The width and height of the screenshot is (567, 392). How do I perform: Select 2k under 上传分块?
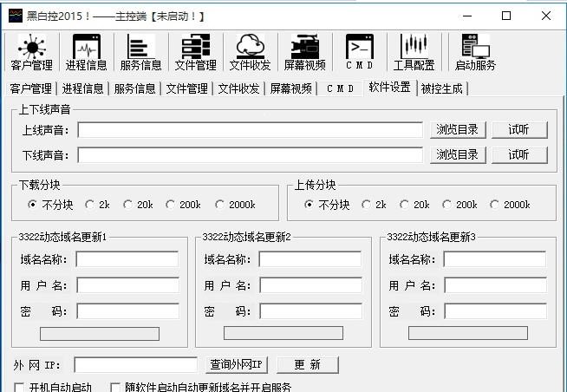click(374, 205)
